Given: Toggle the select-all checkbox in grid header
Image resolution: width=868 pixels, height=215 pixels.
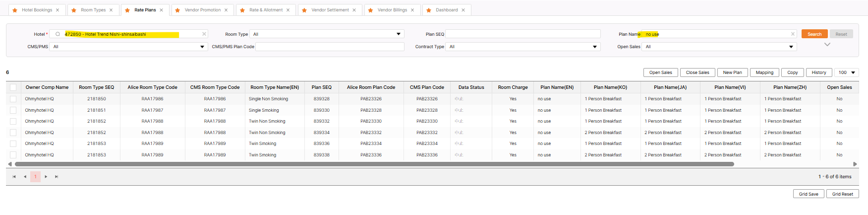Looking at the screenshot, I should point(13,87).
